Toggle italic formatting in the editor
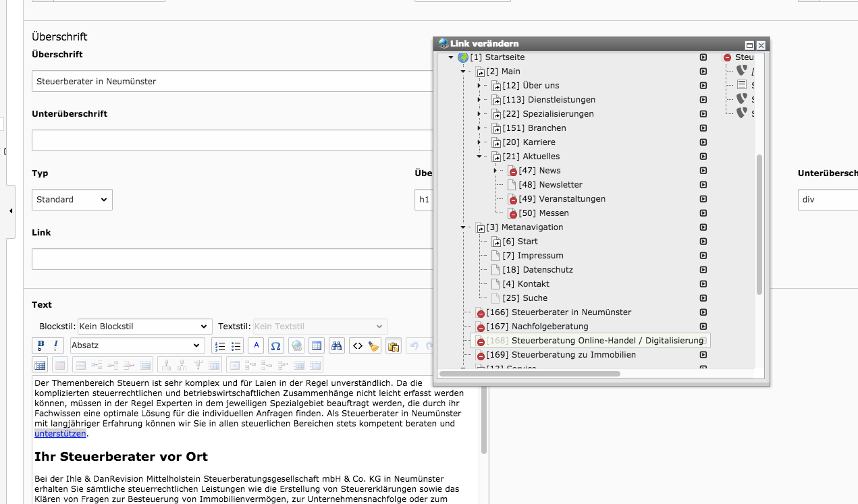The width and height of the screenshot is (858, 504). [x=55, y=345]
